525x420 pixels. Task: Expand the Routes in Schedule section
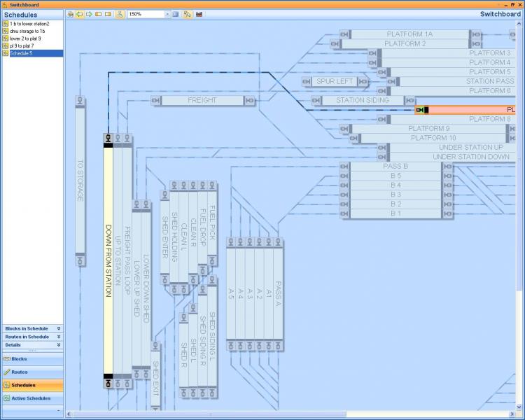pyautogui.click(x=59, y=337)
